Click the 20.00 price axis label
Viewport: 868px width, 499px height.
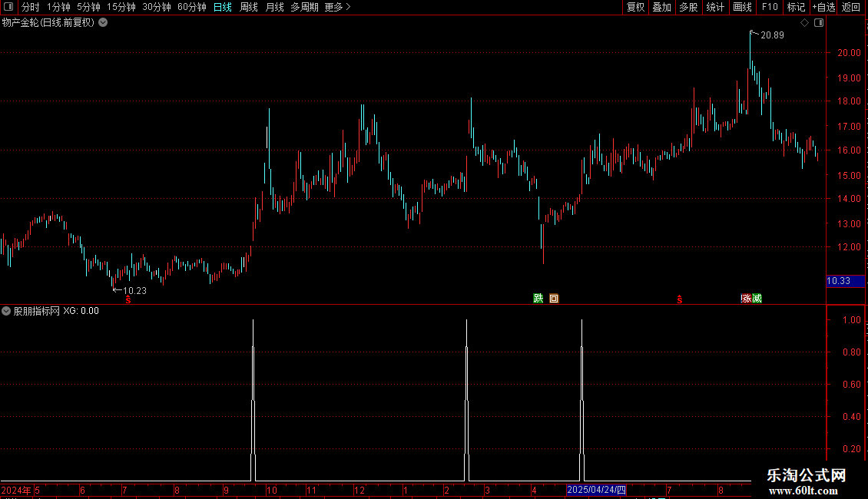pos(849,52)
